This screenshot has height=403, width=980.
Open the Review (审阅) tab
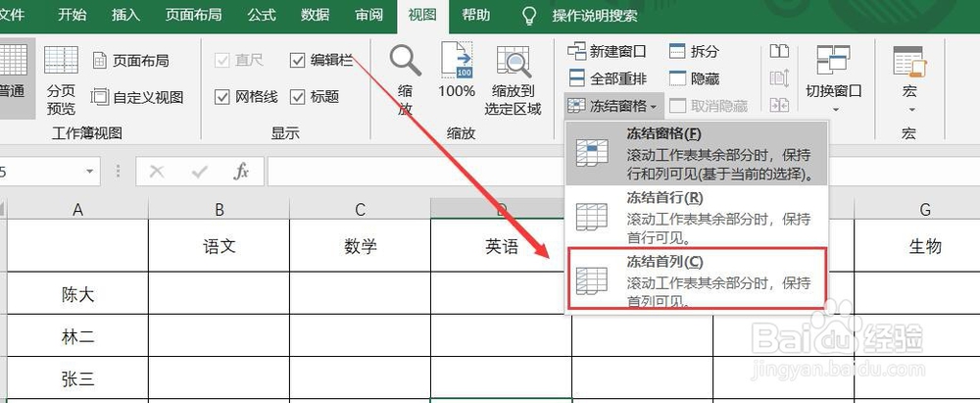click(368, 15)
